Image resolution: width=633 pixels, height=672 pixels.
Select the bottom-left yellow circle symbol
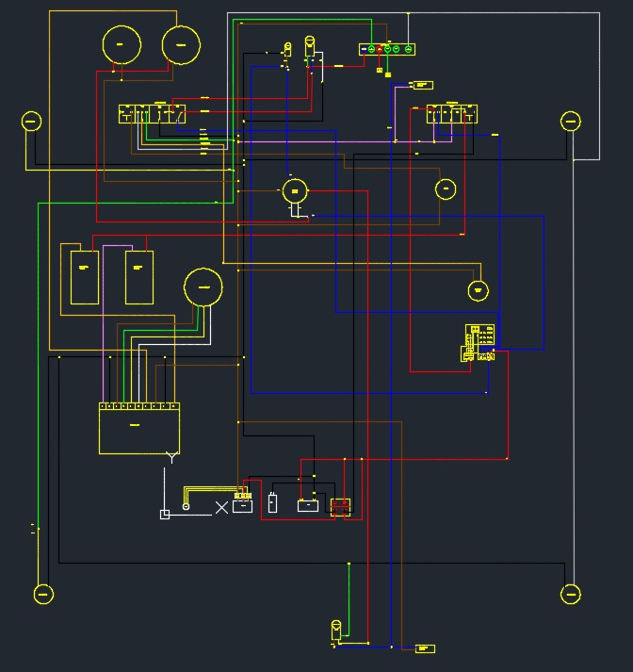coord(43,594)
